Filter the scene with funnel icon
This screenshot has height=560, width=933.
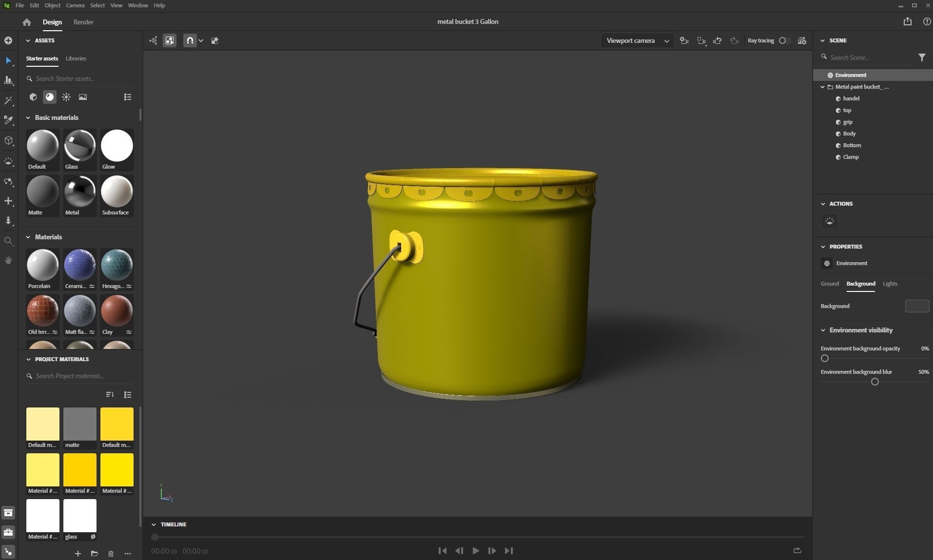922,58
